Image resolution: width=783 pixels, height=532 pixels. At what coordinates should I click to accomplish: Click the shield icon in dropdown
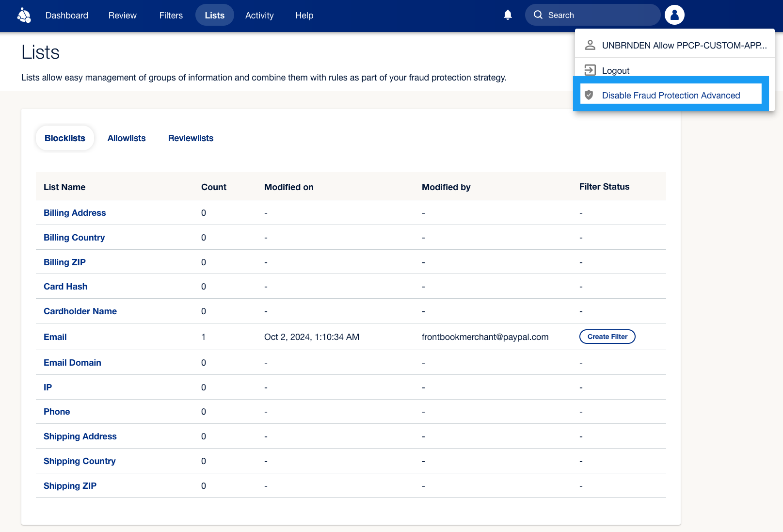[x=589, y=95]
